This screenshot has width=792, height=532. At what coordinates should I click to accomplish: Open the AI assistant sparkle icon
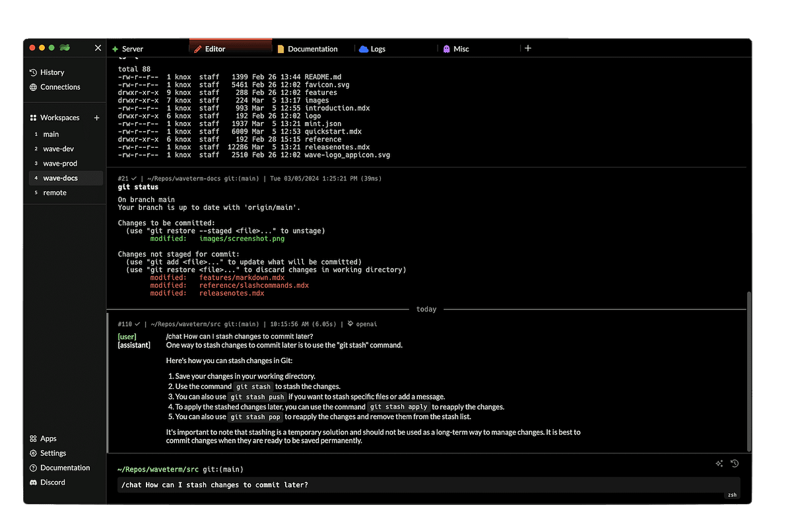pyautogui.click(x=719, y=464)
